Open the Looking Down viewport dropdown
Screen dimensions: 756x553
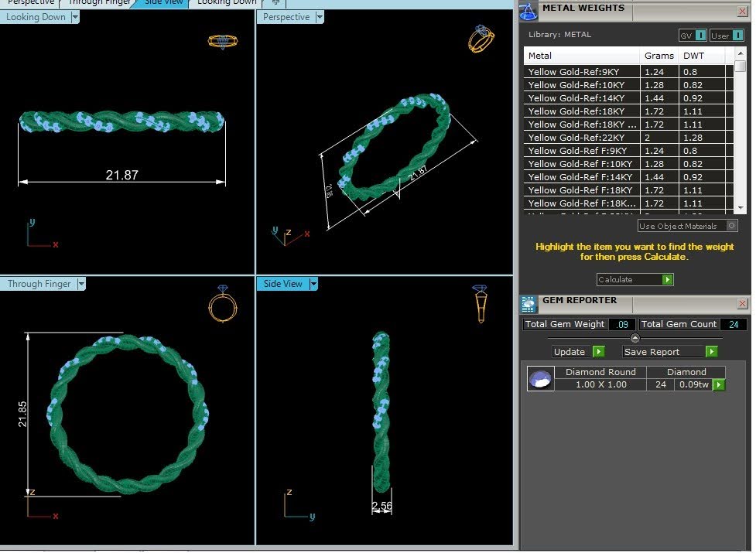click(75, 17)
